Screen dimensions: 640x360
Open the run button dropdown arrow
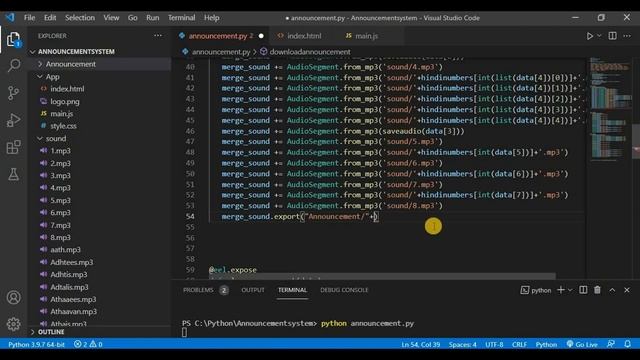point(599,36)
